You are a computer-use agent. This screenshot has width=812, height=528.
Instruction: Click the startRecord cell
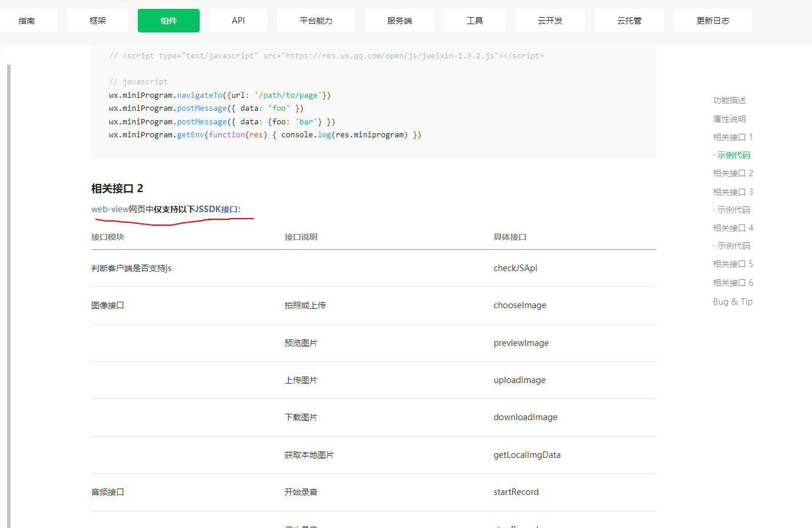tap(516, 492)
